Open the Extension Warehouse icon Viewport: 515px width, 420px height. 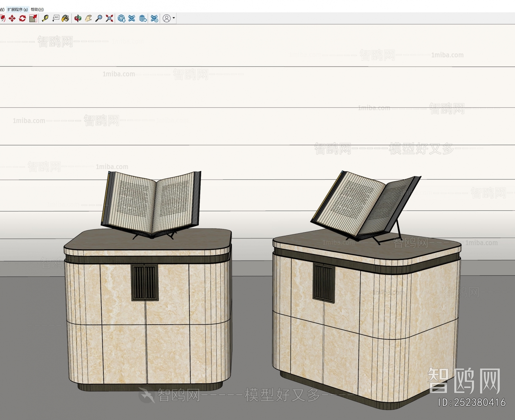tap(132, 18)
